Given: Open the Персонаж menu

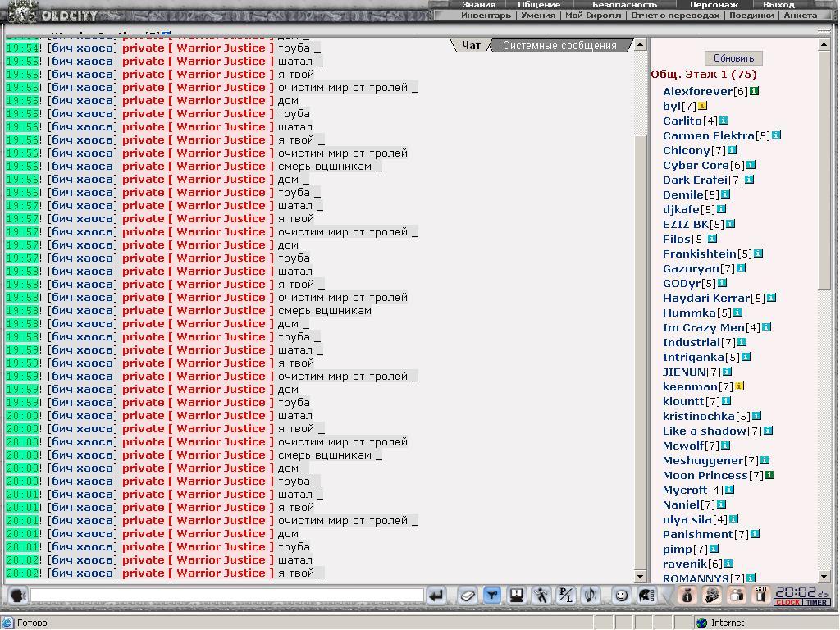Looking at the screenshot, I should coord(714,4).
